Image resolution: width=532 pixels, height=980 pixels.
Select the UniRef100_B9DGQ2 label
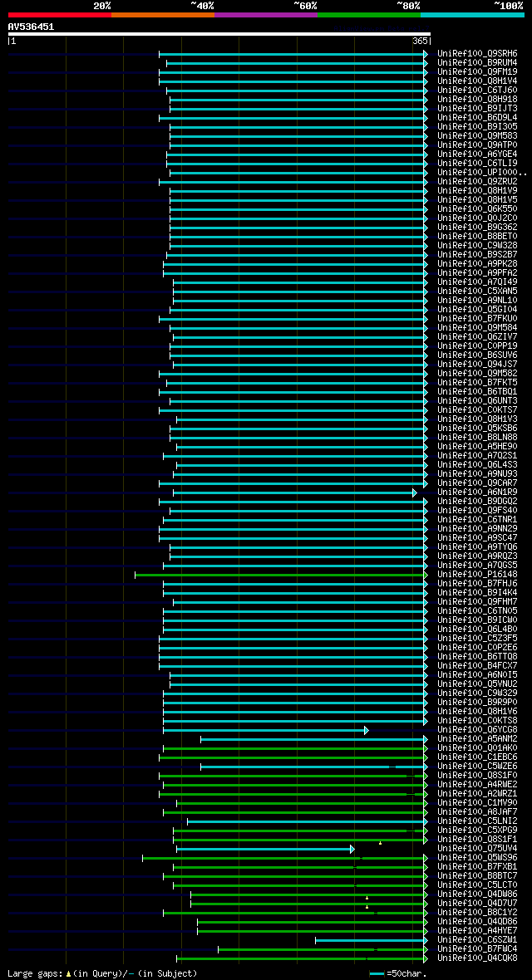pos(477,502)
